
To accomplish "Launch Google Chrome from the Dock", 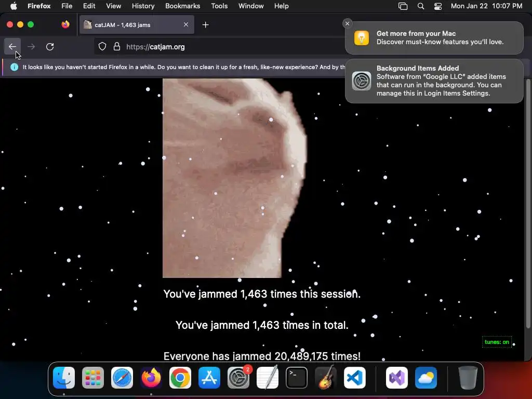I will pyautogui.click(x=180, y=378).
